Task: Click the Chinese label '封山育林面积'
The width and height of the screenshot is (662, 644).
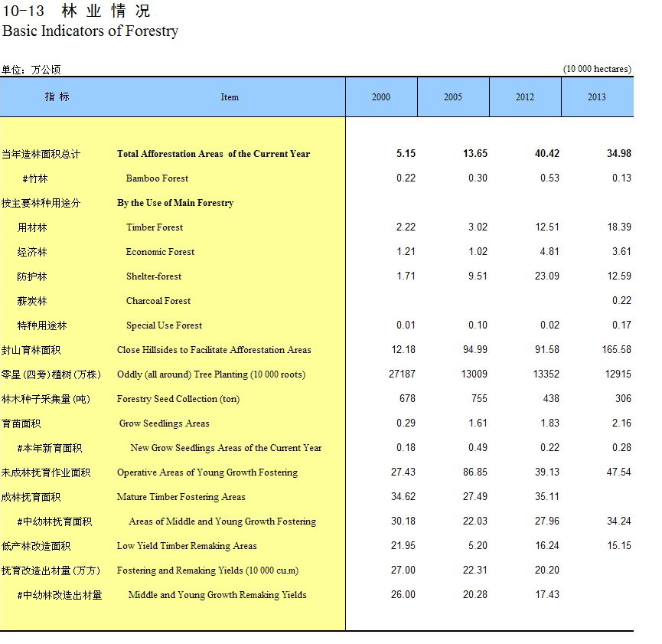Action: coord(31,350)
